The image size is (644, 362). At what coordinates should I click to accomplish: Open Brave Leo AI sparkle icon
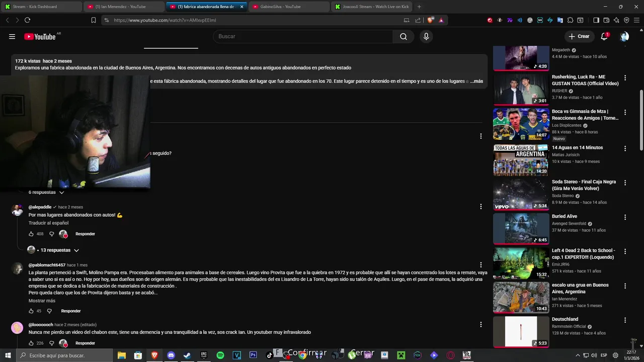point(616,20)
